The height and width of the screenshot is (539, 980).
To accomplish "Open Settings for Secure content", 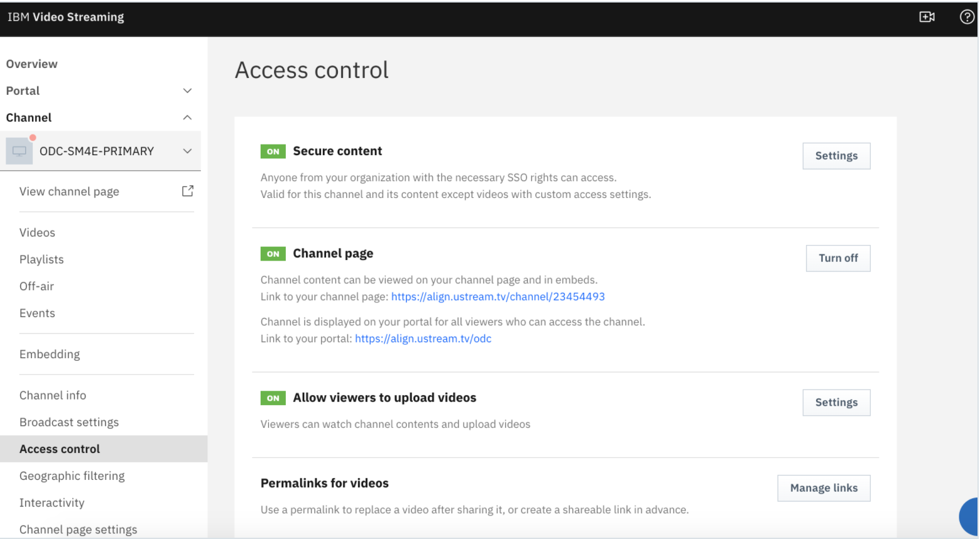I will [836, 156].
